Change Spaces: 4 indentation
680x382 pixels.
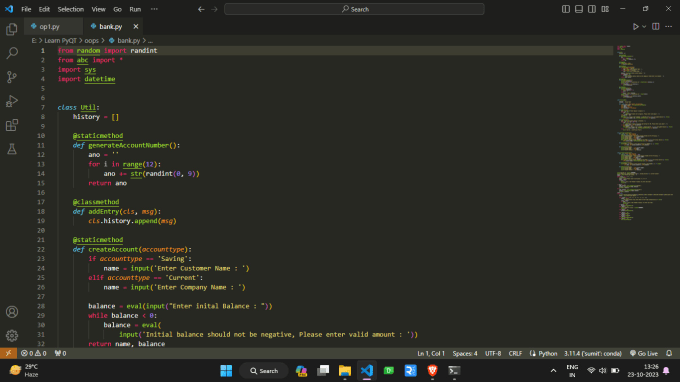coord(465,353)
